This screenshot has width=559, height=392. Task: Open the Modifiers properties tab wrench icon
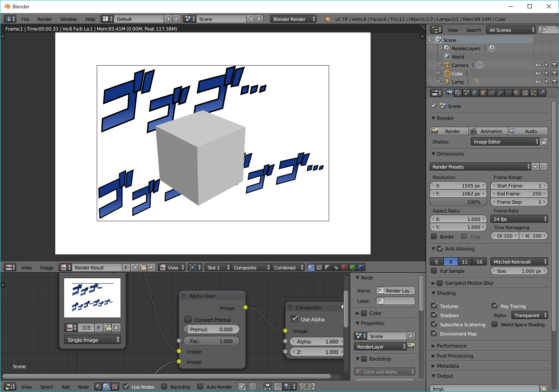(x=500, y=93)
